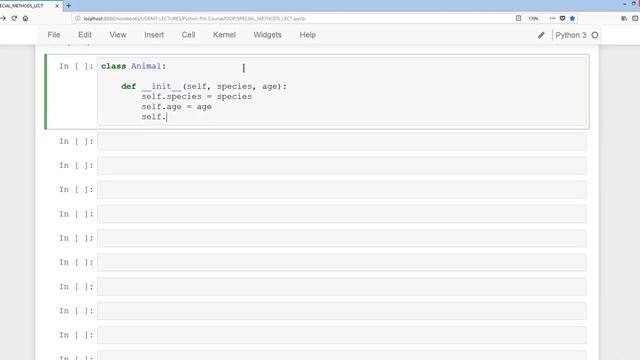Click the 'self.age = age' line
640x360 pixels.
pyautogui.click(x=176, y=107)
